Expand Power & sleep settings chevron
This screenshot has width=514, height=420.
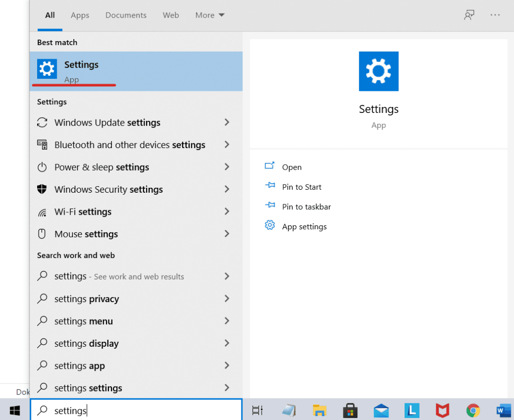click(x=227, y=167)
